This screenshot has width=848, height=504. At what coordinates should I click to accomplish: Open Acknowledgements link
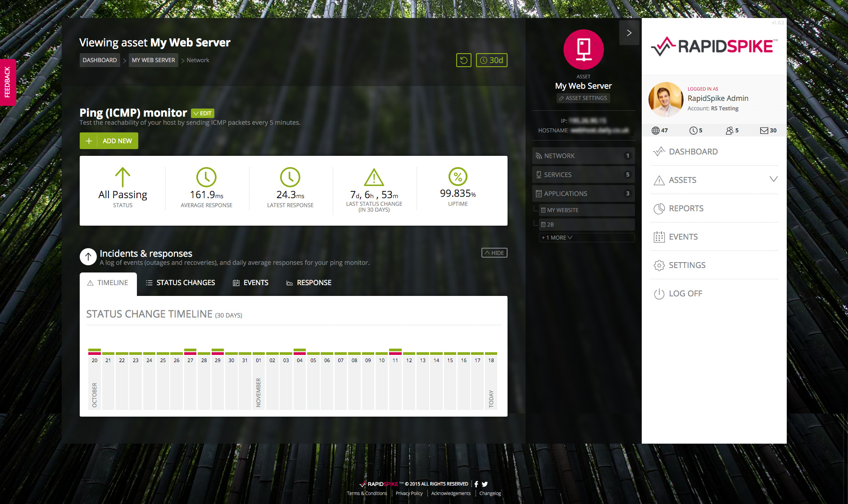coord(451,494)
